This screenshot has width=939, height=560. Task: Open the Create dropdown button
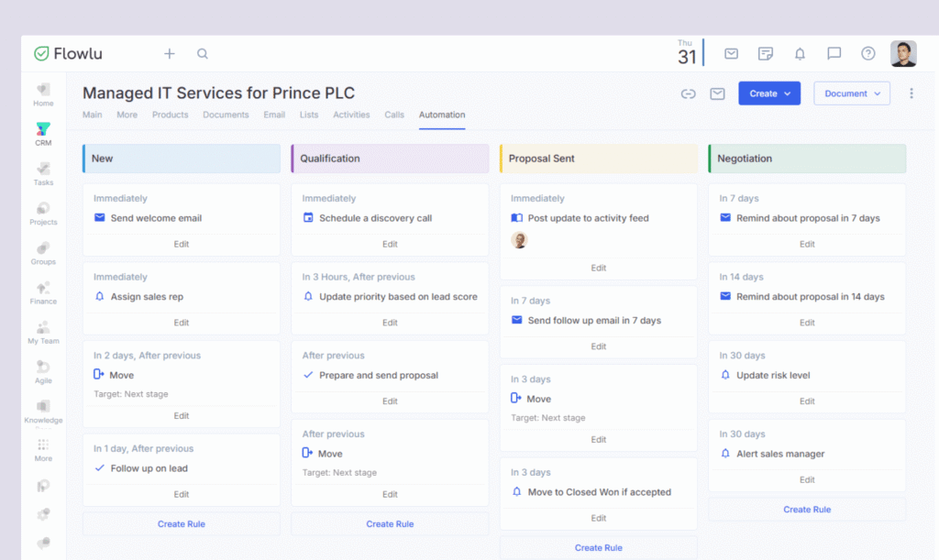coord(768,93)
